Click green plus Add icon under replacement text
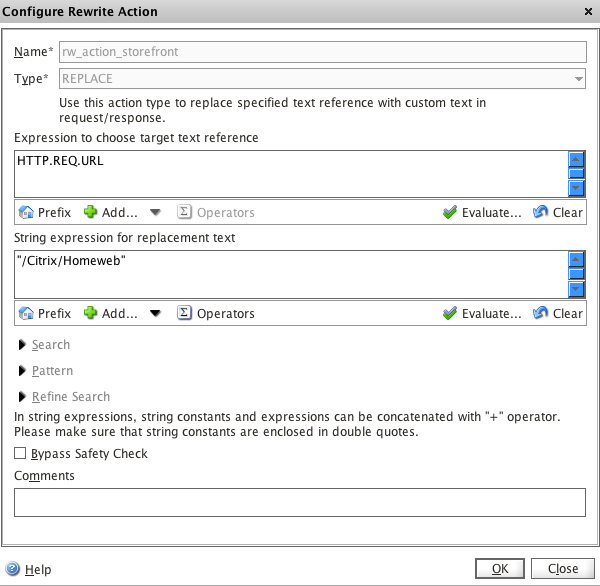 [90, 313]
